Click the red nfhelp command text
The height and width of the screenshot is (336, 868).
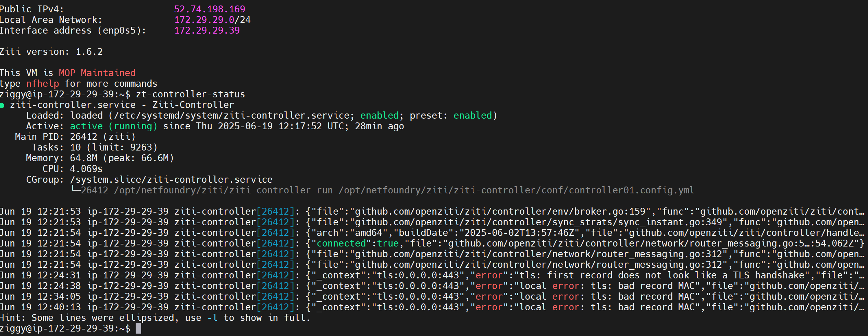[x=43, y=84]
